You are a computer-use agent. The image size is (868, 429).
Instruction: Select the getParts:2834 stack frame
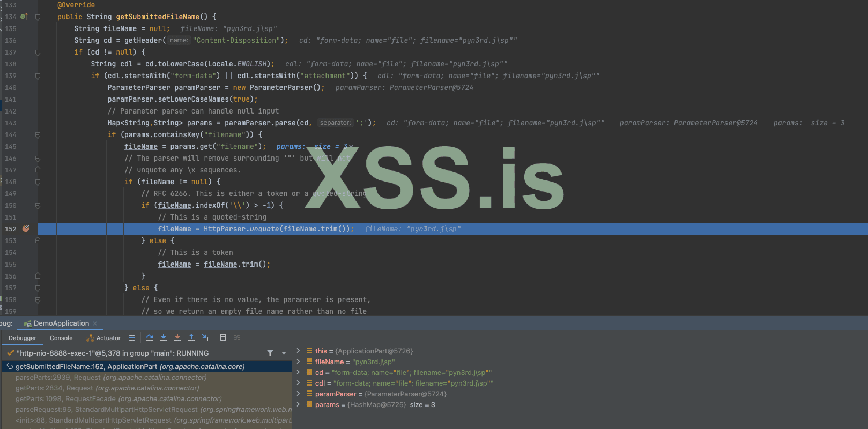click(x=146, y=388)
